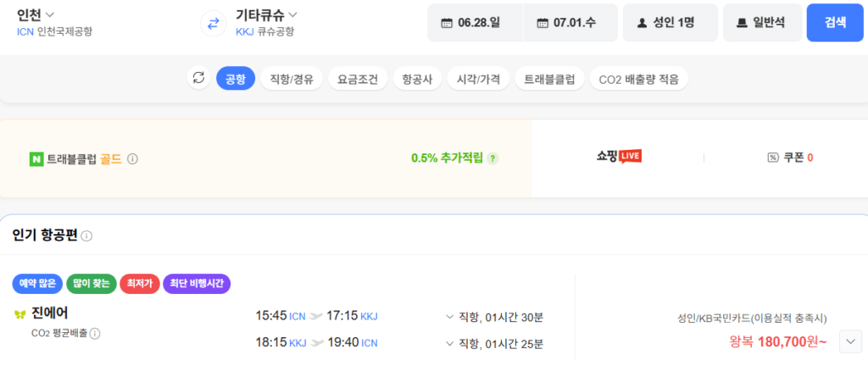The height and width of the screenshot is (366, 868).
Task: Click the 쿠폰 percent icon
Action: click(772, 158)
